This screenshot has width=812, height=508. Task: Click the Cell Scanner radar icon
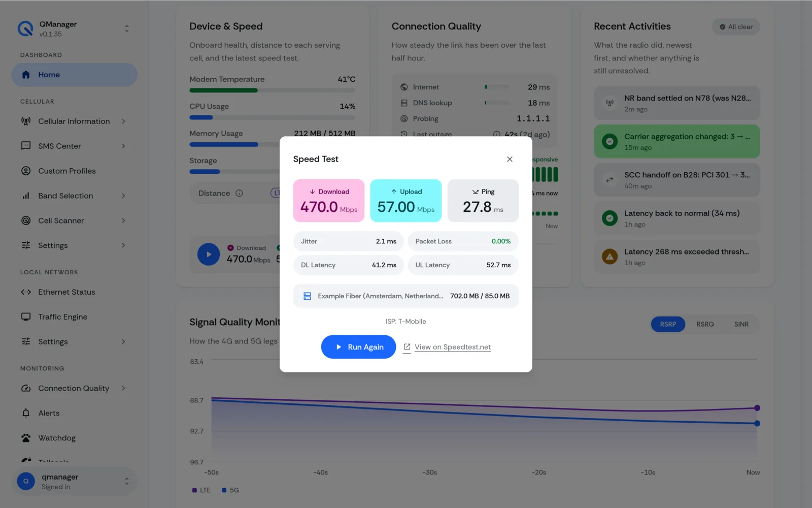26,220
